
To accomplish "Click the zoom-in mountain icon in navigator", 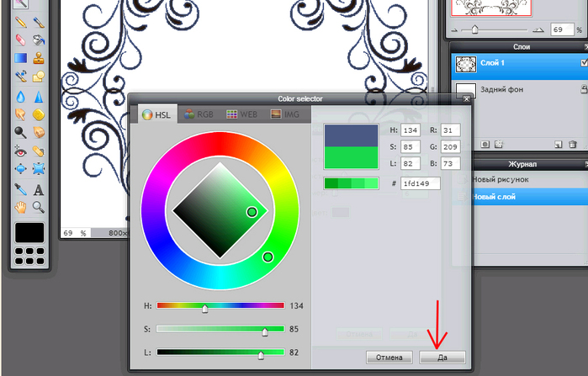I will [538, 30].
